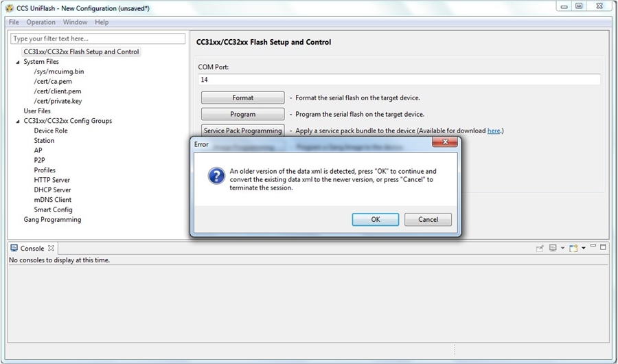Select DHCP Server config group
618x364 pixels.
click(52, 190)
